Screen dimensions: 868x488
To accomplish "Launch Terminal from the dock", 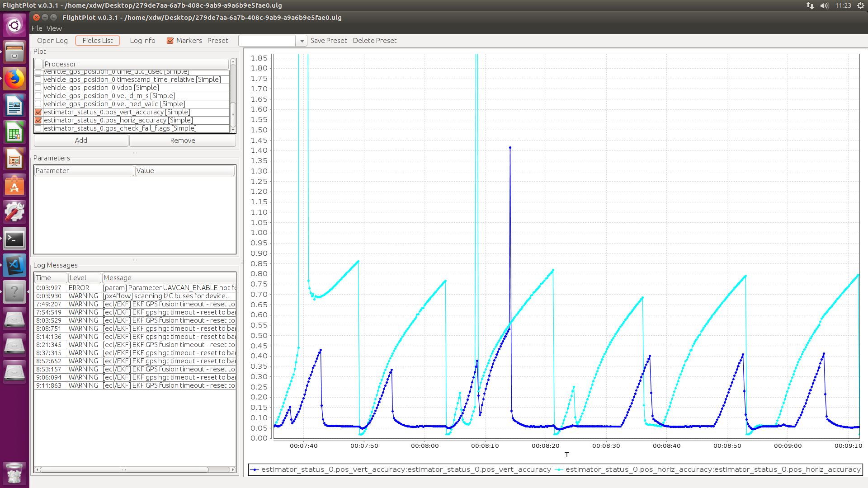I will [14, 239].
